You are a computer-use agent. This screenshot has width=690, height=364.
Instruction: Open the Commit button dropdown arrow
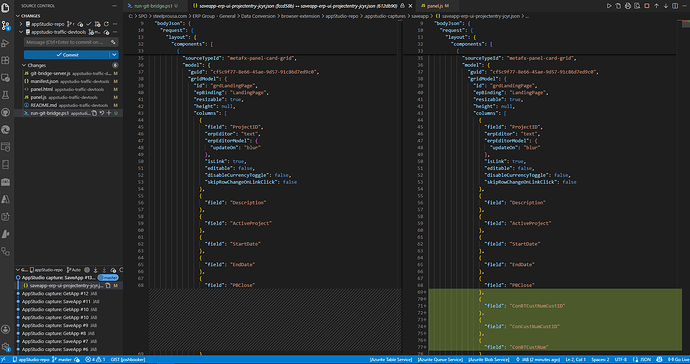[x=114, y=55]
